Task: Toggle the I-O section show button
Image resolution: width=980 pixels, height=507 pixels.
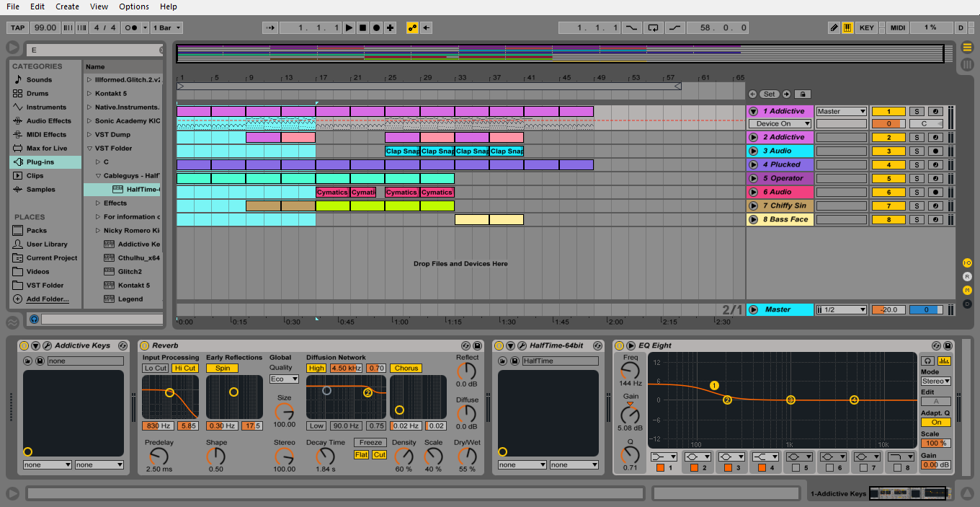Action: pos(967,263)
